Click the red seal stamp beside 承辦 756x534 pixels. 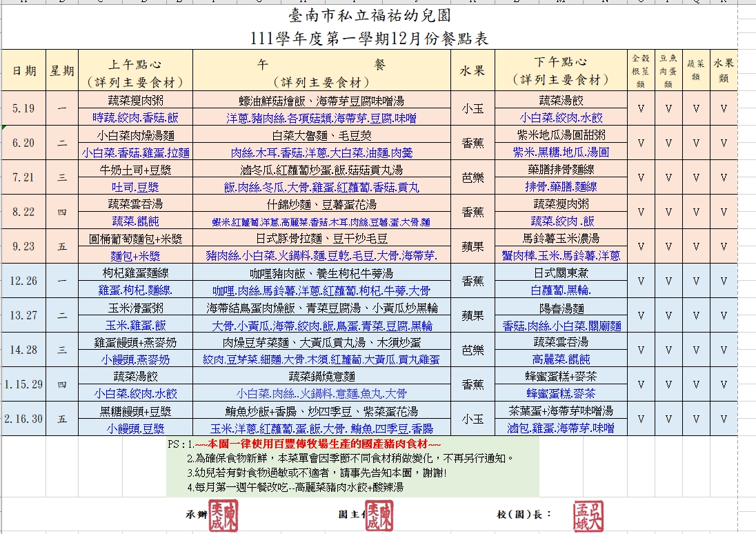tap(223, 516)
